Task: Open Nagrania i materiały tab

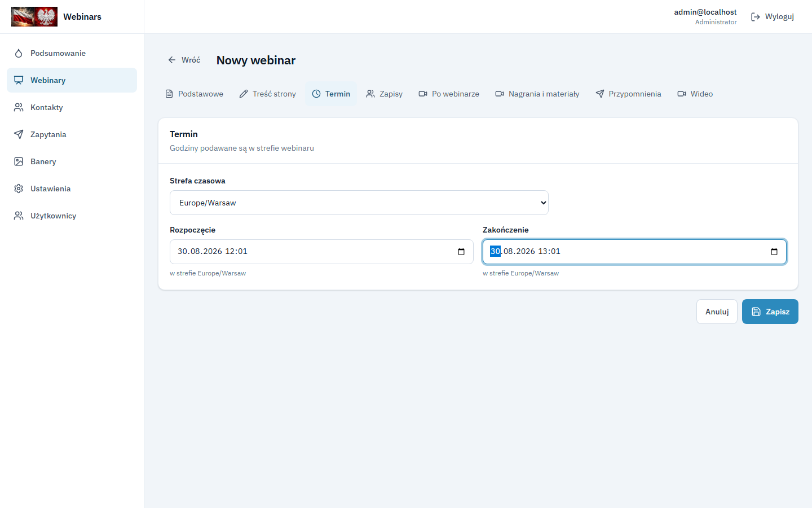Action: [537, 94]
